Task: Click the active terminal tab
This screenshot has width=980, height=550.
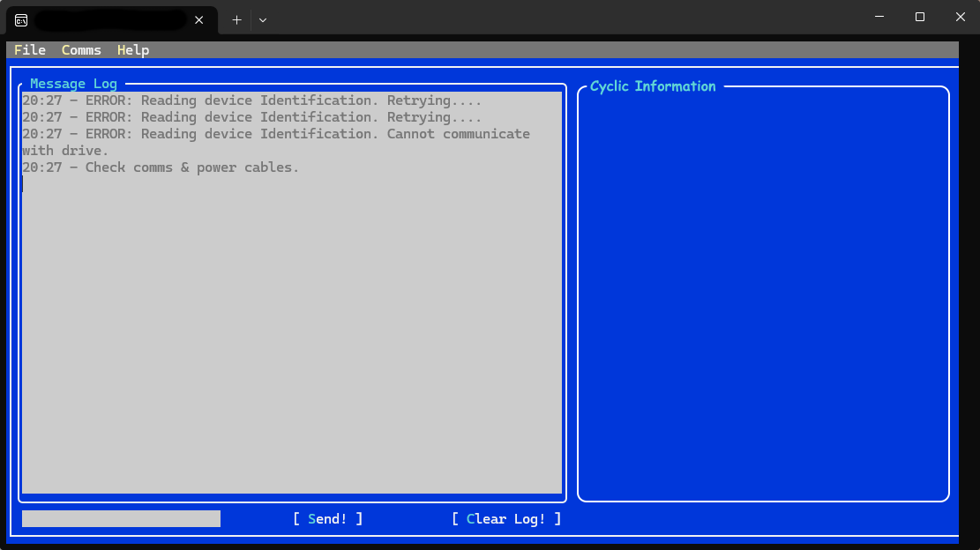Action: 106,19
